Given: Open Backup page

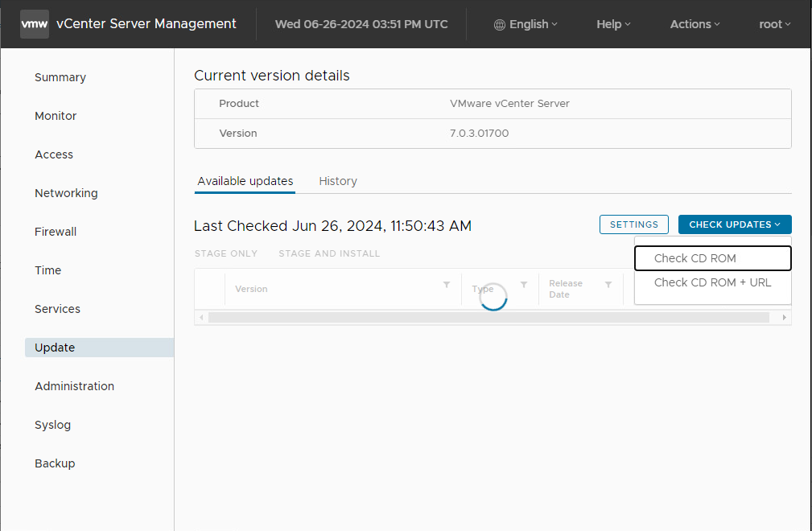Looking at the screenshot, I should point(55,463).
